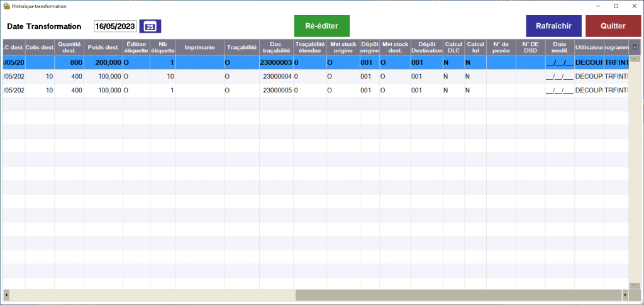Viewport: 644px width, 305px height.
Task: Click the Doc. traçabilité column header
Action: click(276, 47)
